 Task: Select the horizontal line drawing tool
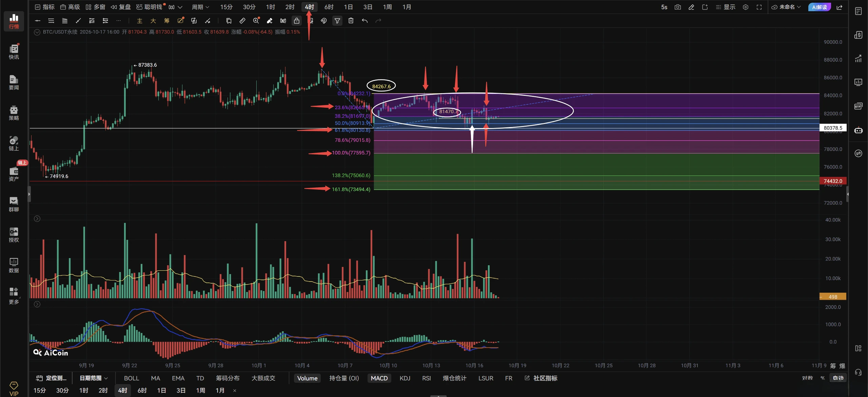38,21
